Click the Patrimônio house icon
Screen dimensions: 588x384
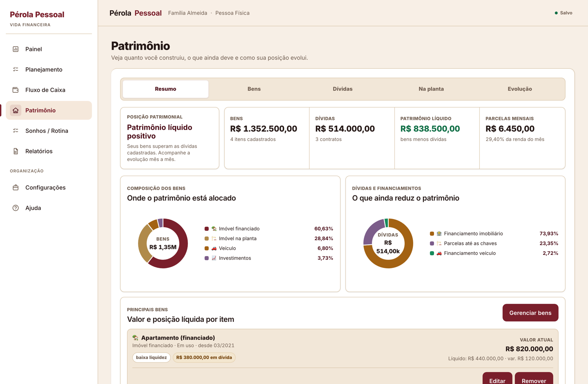click(x=16, y=110)
